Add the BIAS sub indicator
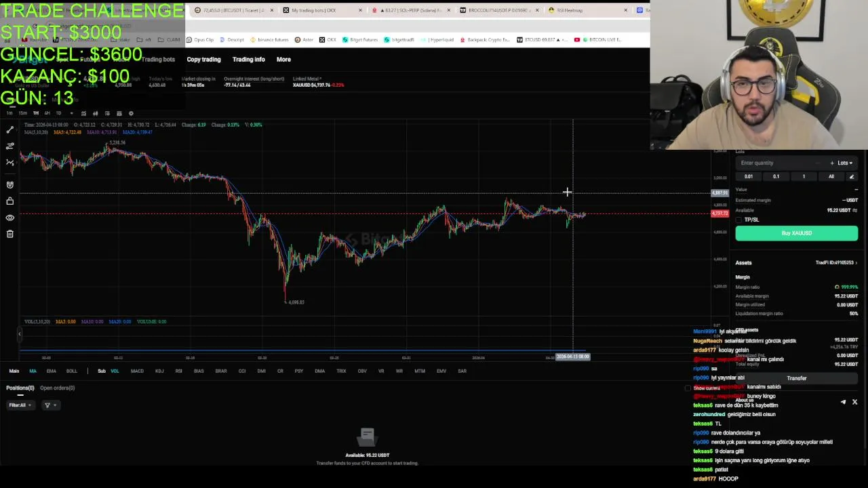 click(x=199, y=371)
